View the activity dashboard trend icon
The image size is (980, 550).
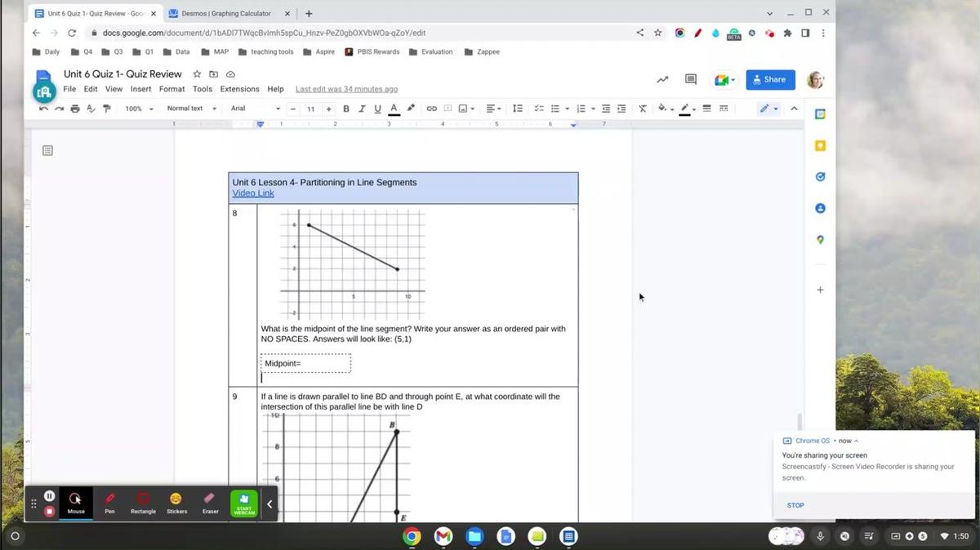(x=662, y=80)
